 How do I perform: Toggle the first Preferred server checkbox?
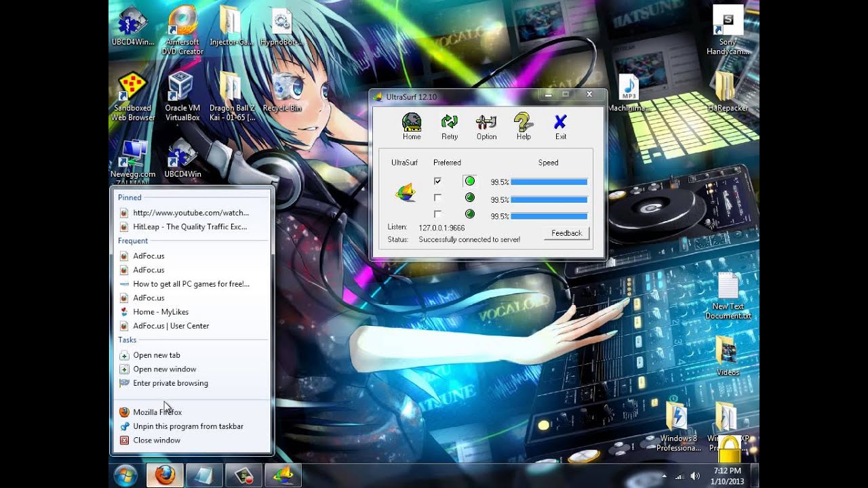(437, 181)
